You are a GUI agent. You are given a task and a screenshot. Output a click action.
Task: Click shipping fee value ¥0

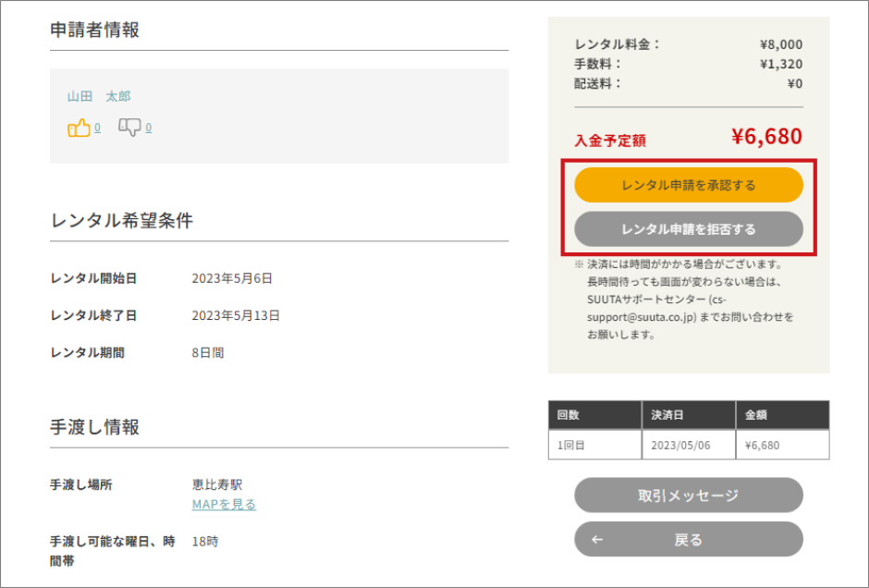pos(795,84)
